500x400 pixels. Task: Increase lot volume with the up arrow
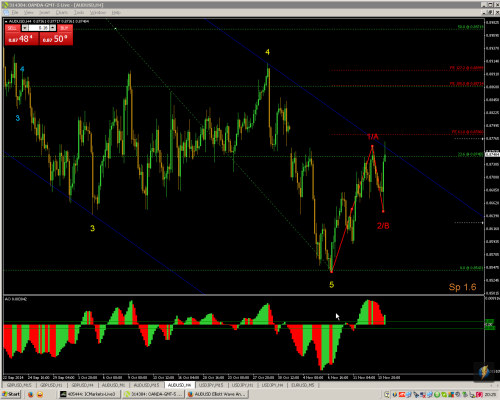coord(53,28)
